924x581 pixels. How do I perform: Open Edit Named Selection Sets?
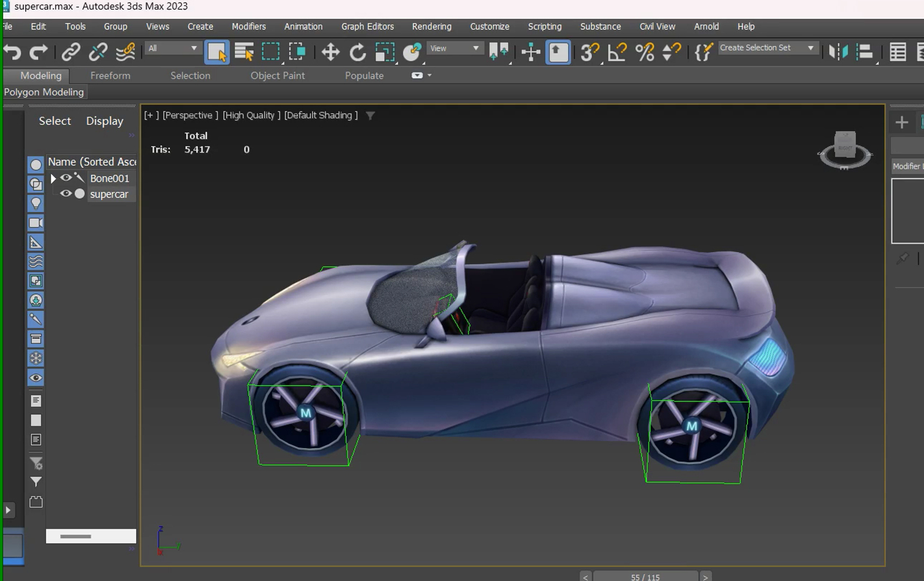(704, 52)
